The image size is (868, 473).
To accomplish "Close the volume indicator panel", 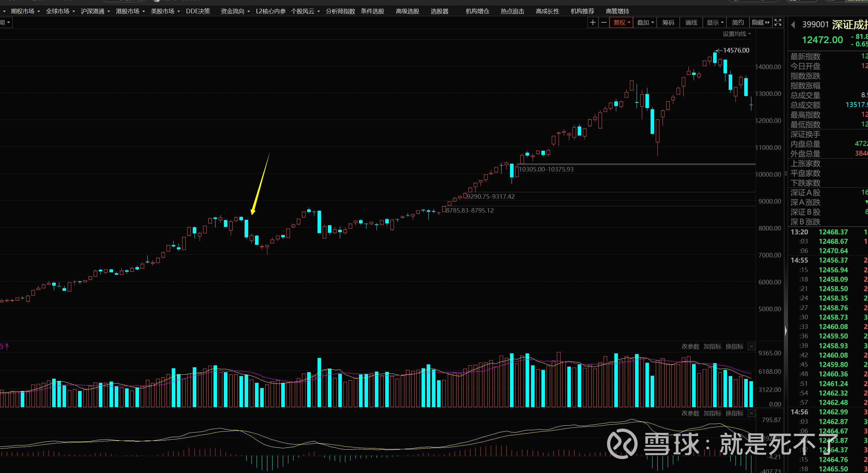I will [751, 347].
